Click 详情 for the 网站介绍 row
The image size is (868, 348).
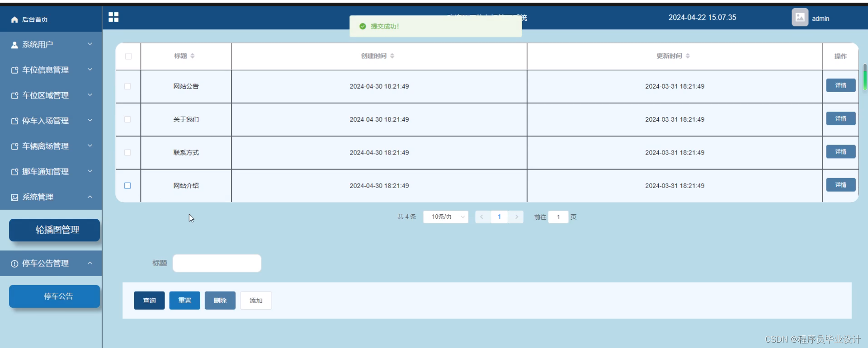pos(841,185)
